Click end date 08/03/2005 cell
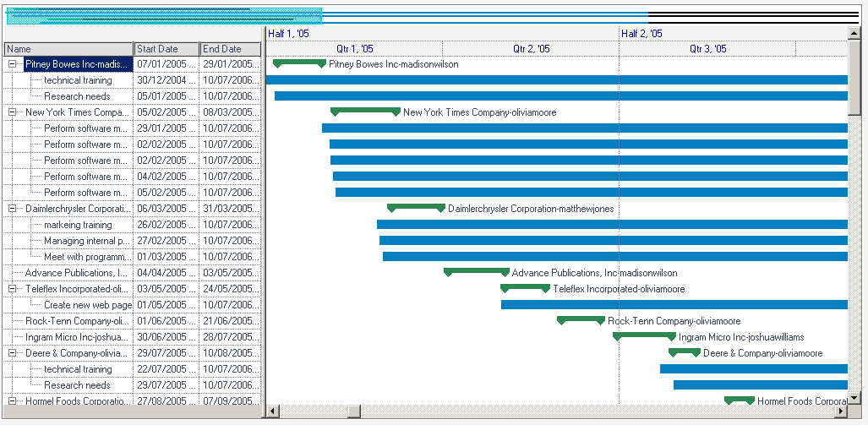The height and width of the screenshot is (425, 868). (x=230, y=112)
